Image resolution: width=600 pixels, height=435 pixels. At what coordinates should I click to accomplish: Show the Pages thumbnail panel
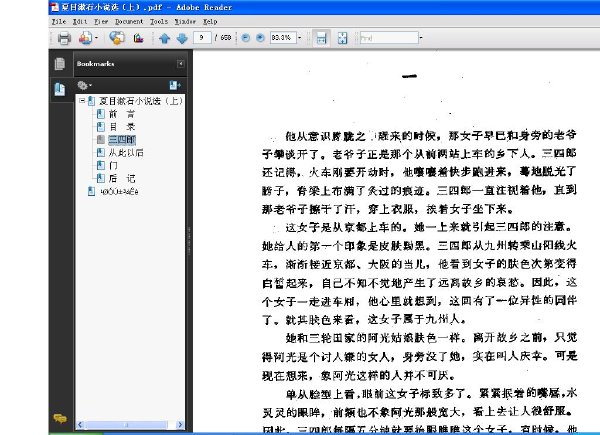(x=60, y=64)
